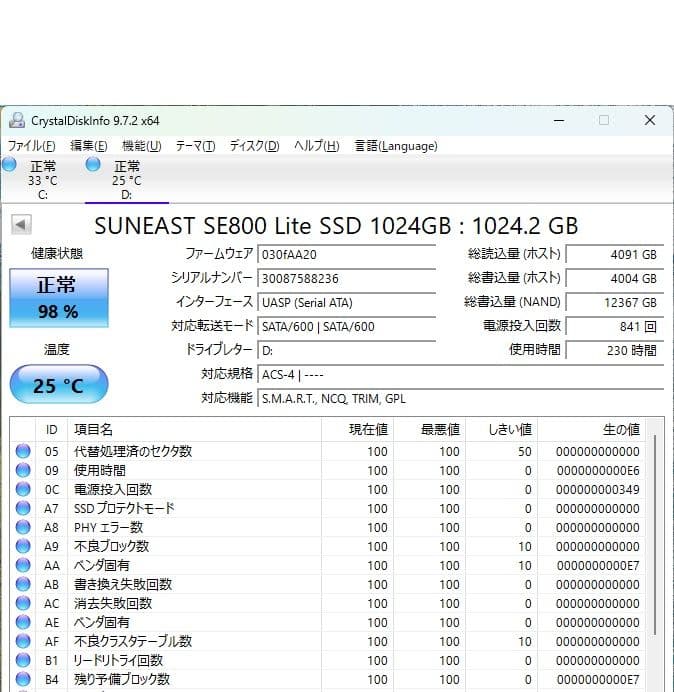Click status orb of row AB 書き換え失敗回数
This screenshot has height=692, width=674.
23,584
